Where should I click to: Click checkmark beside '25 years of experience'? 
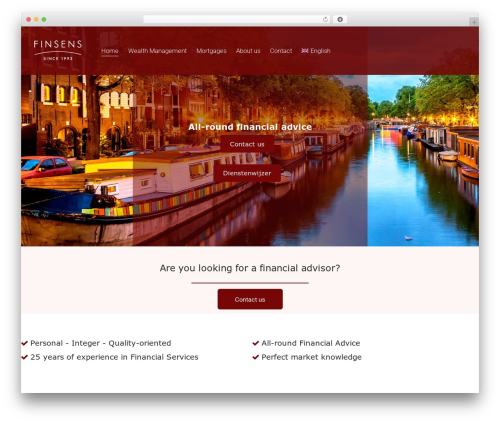click(x=24, y=357)
